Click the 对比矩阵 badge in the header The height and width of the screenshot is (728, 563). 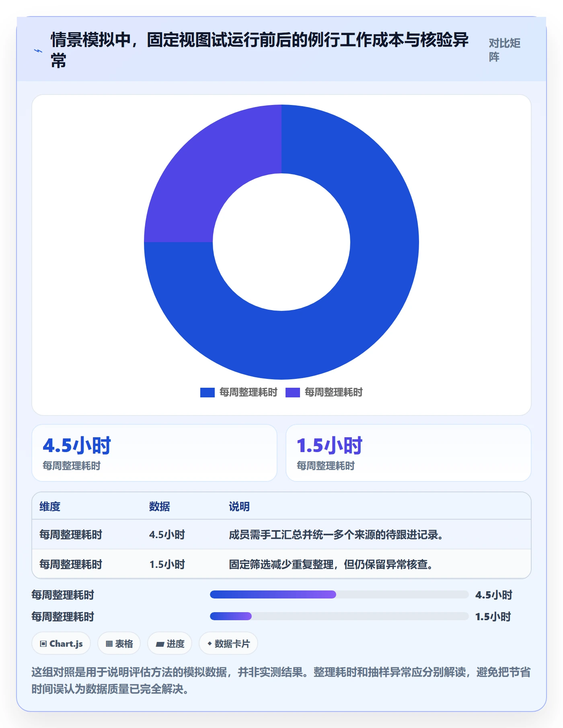click(x=505, y=50)
